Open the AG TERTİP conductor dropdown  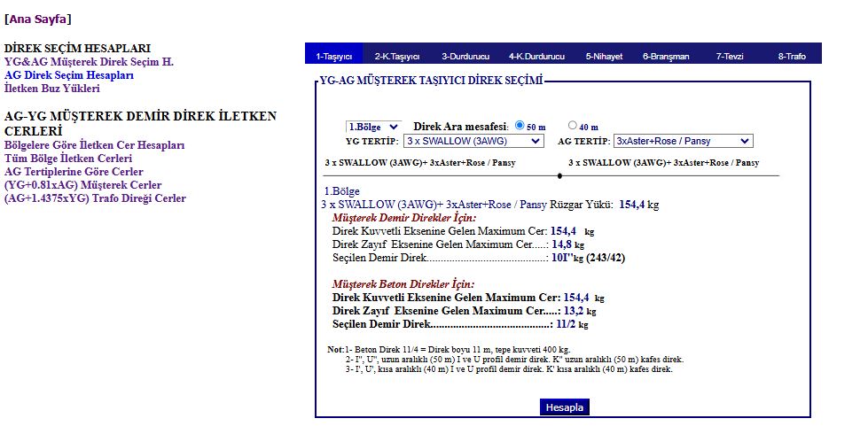point(683,141)
